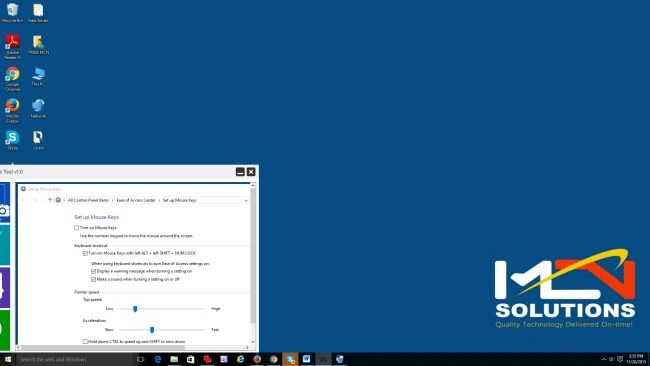Open This PC desktop icon

[x=38, y=77]
